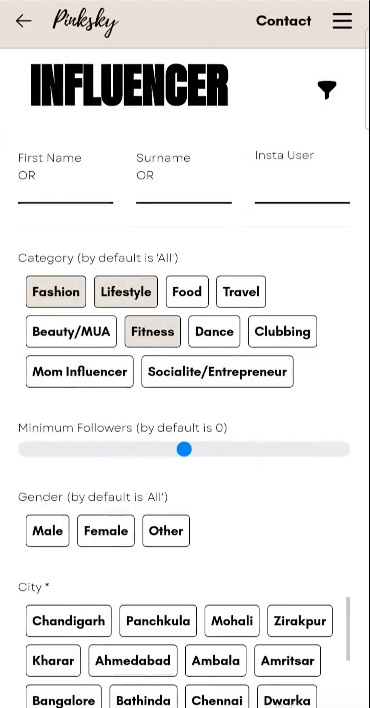Tap the back arrow icon
370x708 pixels.
pos(23,21)
